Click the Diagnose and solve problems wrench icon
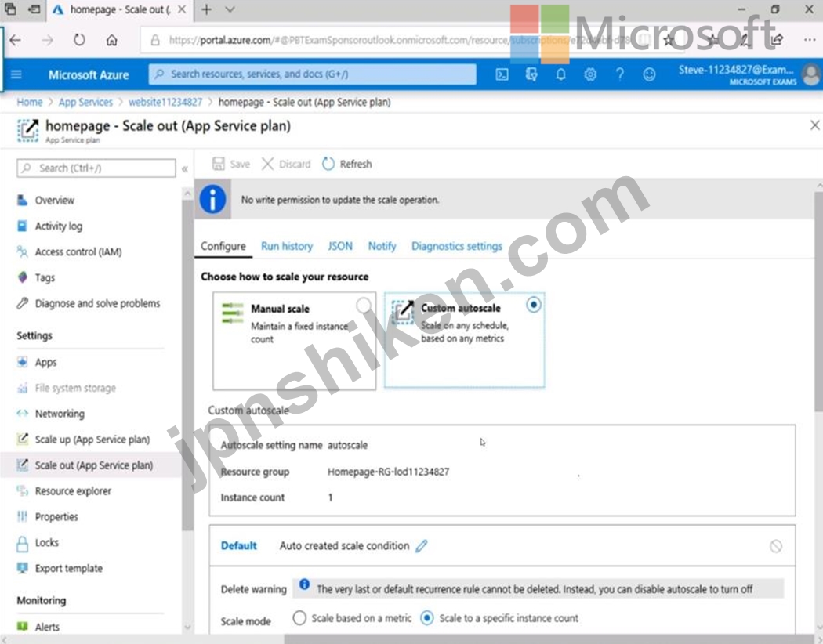 click(22, 303)
